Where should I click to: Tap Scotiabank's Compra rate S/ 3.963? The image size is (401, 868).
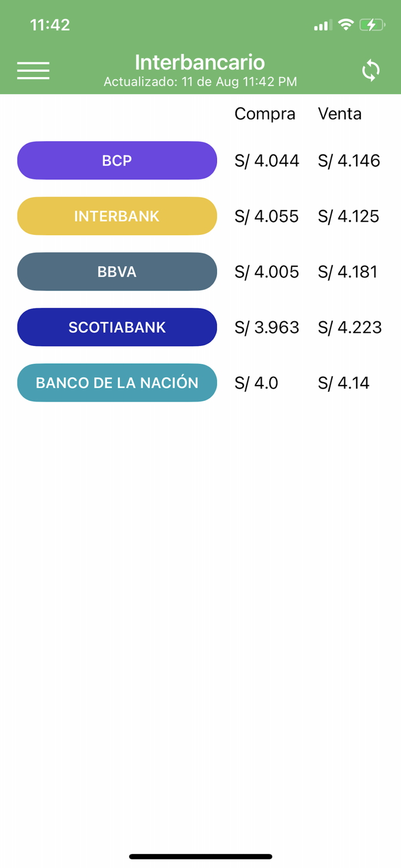pos(266,327)
